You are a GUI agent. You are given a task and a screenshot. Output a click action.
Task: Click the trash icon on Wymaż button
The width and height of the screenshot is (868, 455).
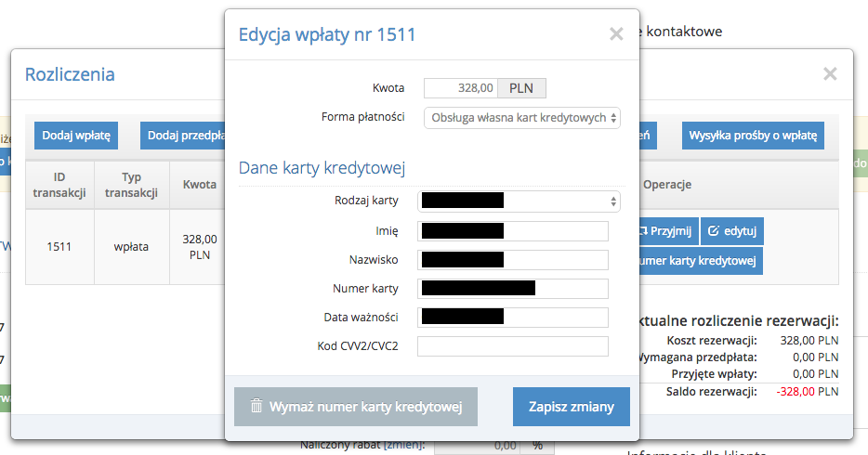click(x=256, y=407)
